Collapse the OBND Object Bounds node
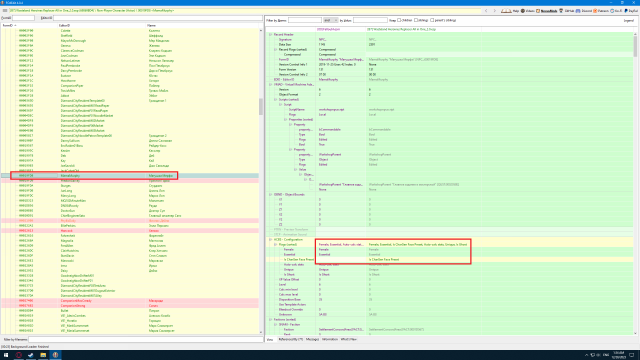This screenshot has height=360, width=640. click(x=270, y=195)
